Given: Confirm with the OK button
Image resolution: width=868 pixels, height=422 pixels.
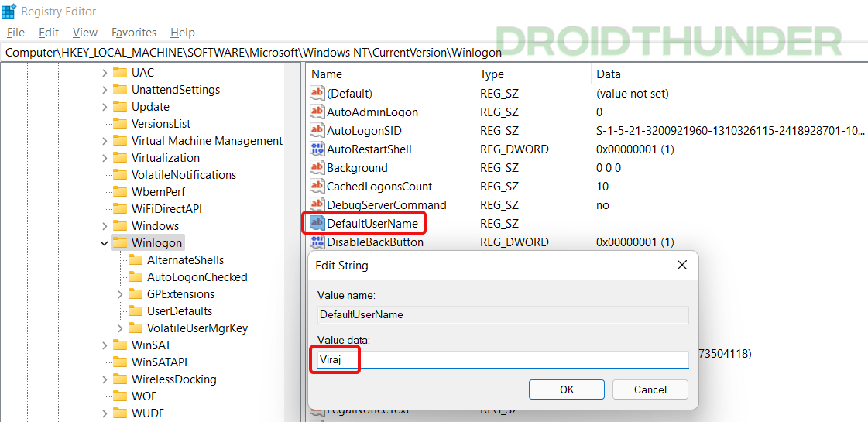Looking at the screenshot, I should pos(567,389).
